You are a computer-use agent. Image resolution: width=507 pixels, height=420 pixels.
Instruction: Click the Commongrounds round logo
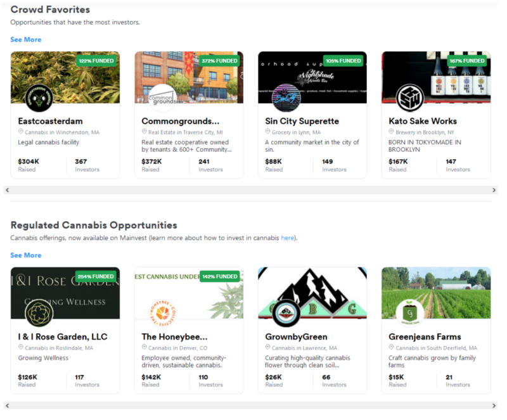click(163, 98)
